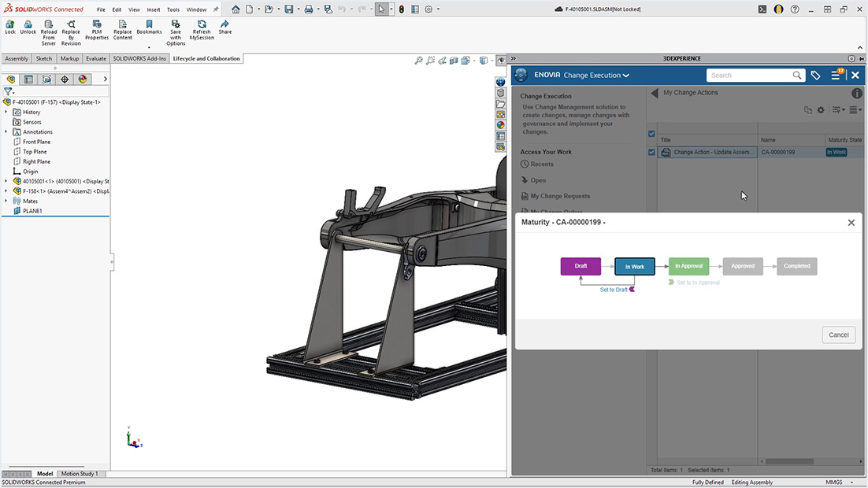Expand the Annotations folder
This screenshot has width=868, height=488.
point(6,131)
